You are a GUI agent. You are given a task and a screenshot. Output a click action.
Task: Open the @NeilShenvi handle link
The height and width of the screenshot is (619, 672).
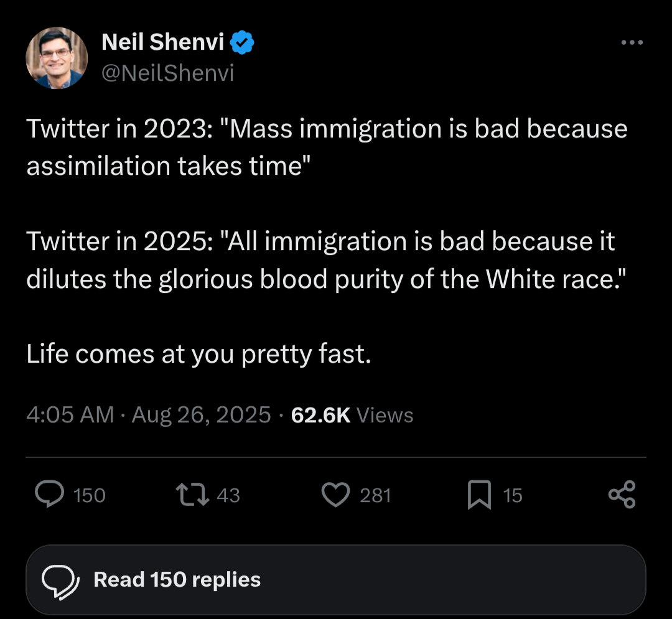pyautogui.click(x=167, y=73)
